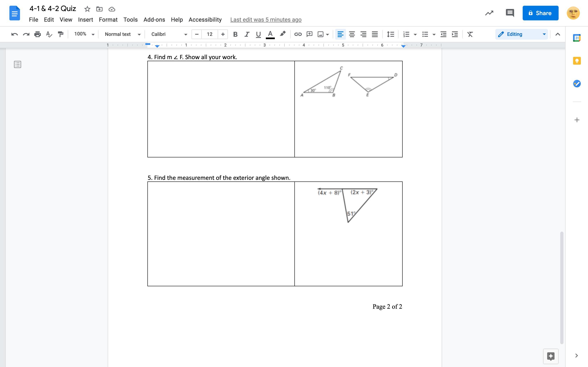Viewport: 588px width, 367px height.
Task: Open comment history
Action: click(510, 13)
